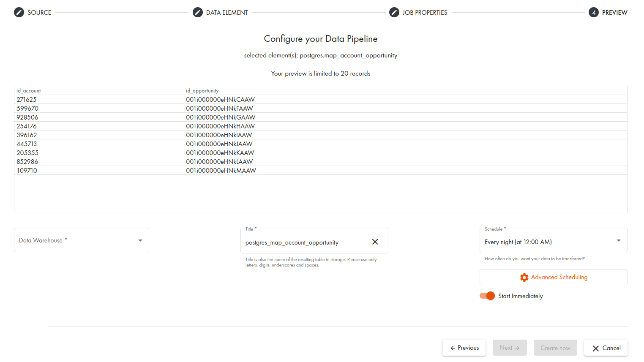Edit the Title text input field
Viewport: 644px width, 362px height.
click(x=304, y=242)
